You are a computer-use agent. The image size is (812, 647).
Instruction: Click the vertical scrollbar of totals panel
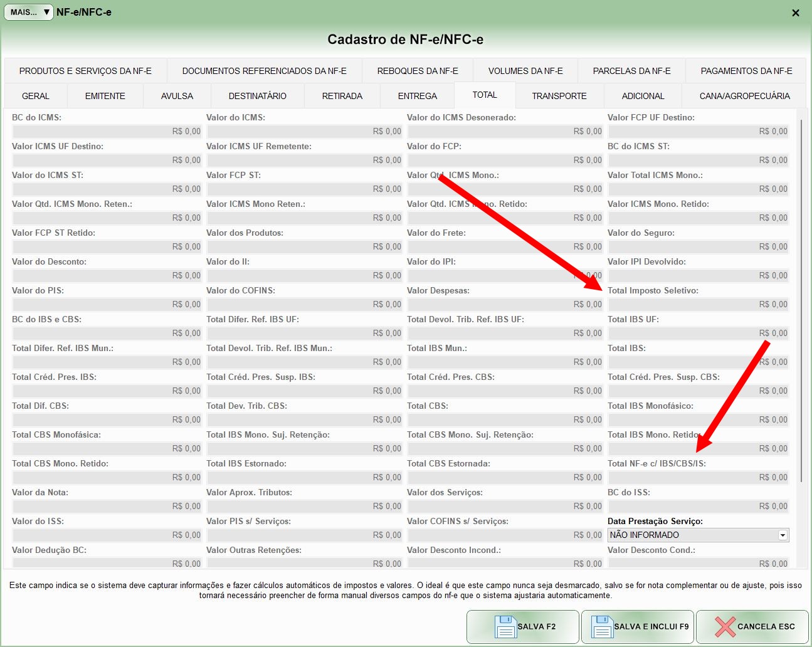click(800, 295)
